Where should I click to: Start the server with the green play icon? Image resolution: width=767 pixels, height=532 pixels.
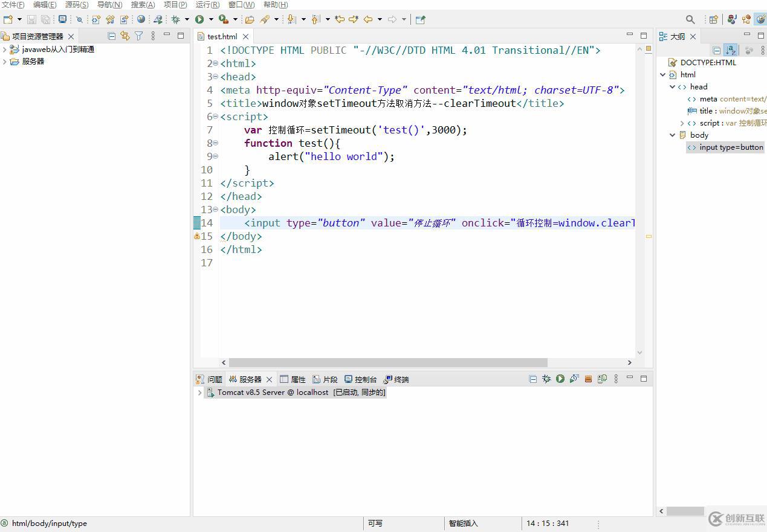click(560, 379)
